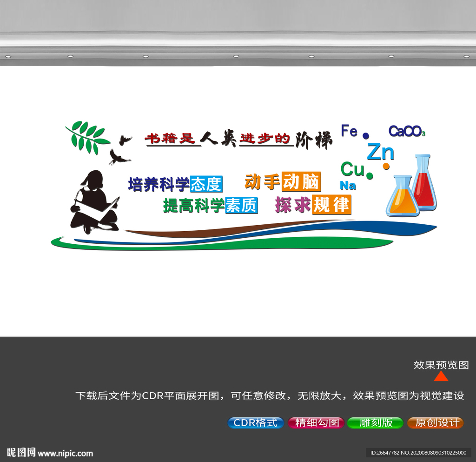The height and width of the screenshot is (462, 476).
Task: Click the reading girl silhouette
Action: point(95,202)
